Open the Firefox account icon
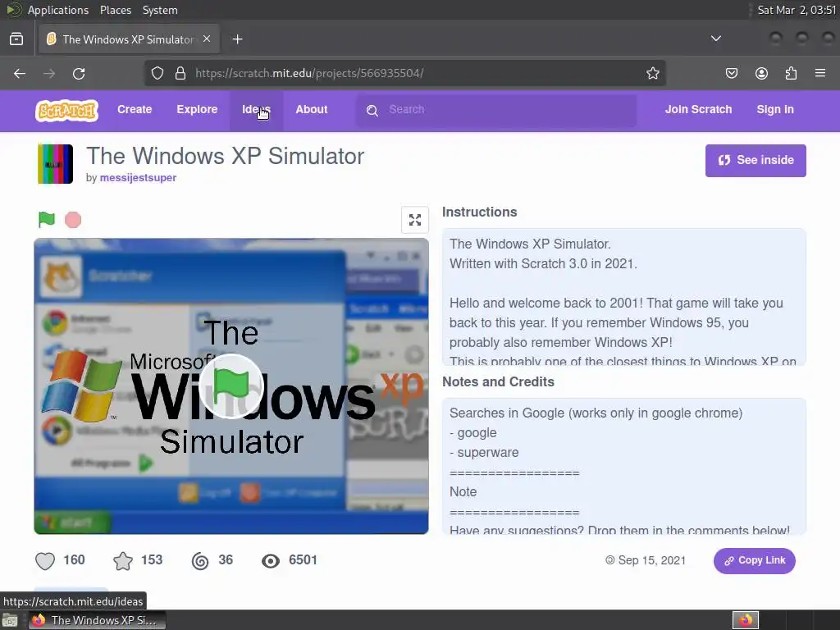The height and width of the screenshot is (630, 840). (761, 73)
